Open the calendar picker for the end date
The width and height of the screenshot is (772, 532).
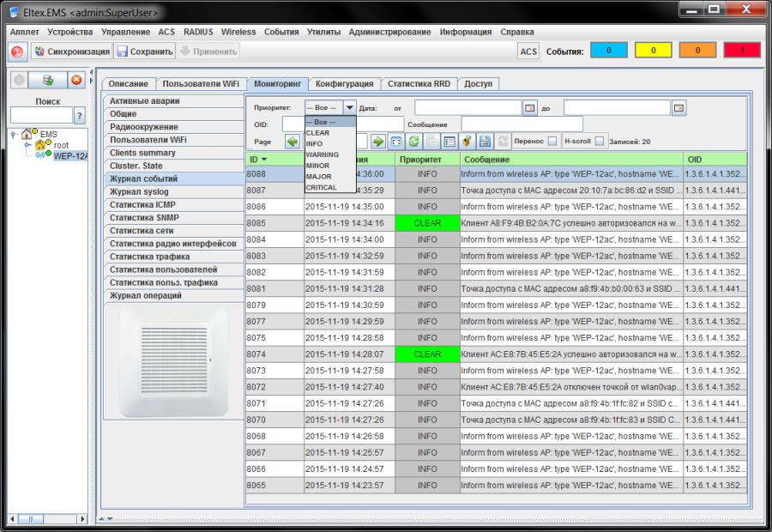click(x=679, y=108)
